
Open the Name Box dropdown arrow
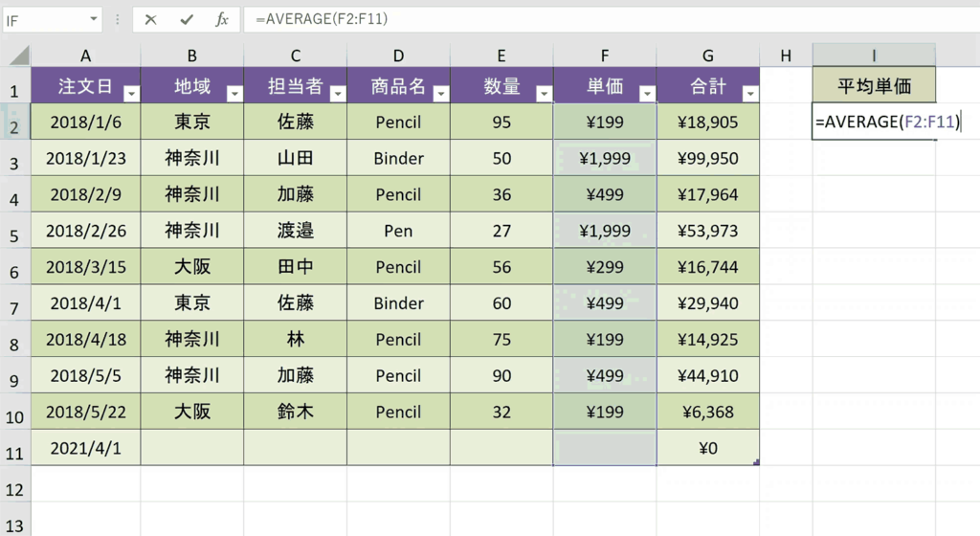[x=93, y=19]
